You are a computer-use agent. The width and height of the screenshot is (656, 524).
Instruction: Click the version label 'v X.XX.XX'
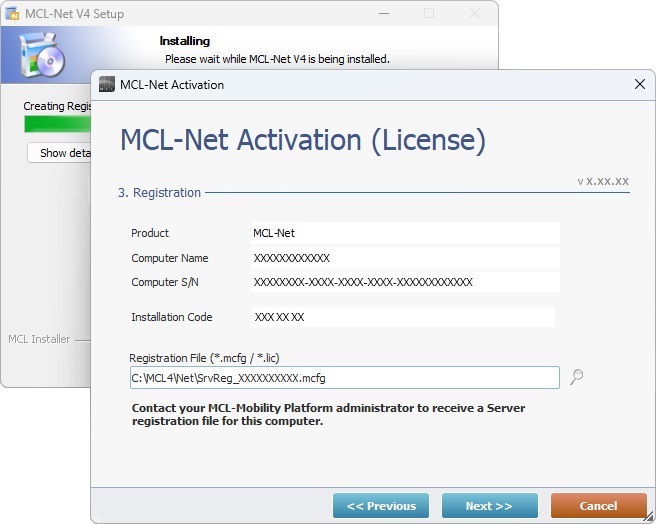tap(603, 182)
